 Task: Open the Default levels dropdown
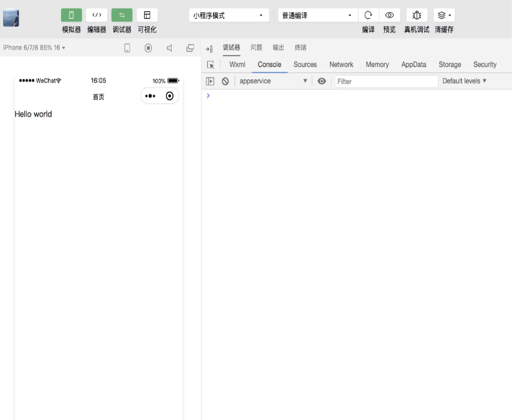[464, 81]
